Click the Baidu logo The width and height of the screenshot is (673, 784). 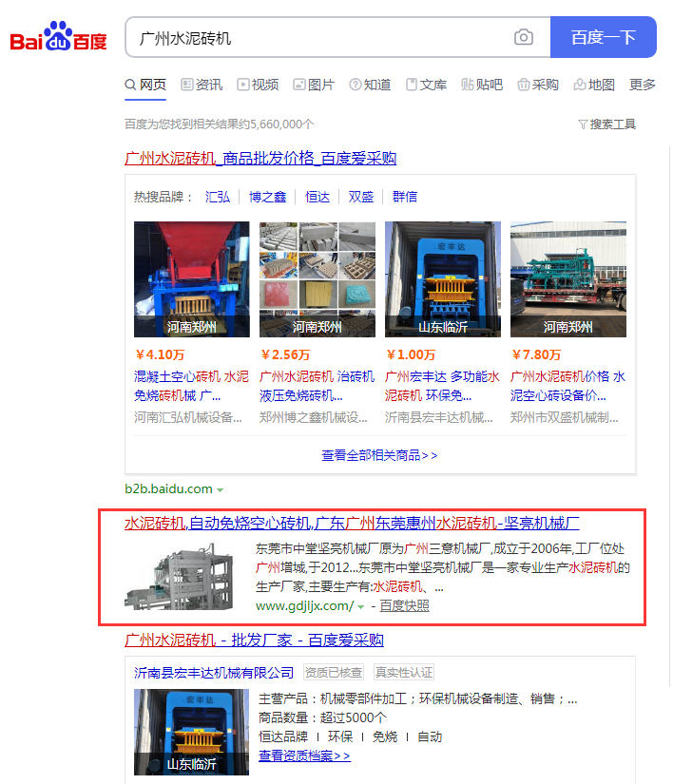point(59,39)
